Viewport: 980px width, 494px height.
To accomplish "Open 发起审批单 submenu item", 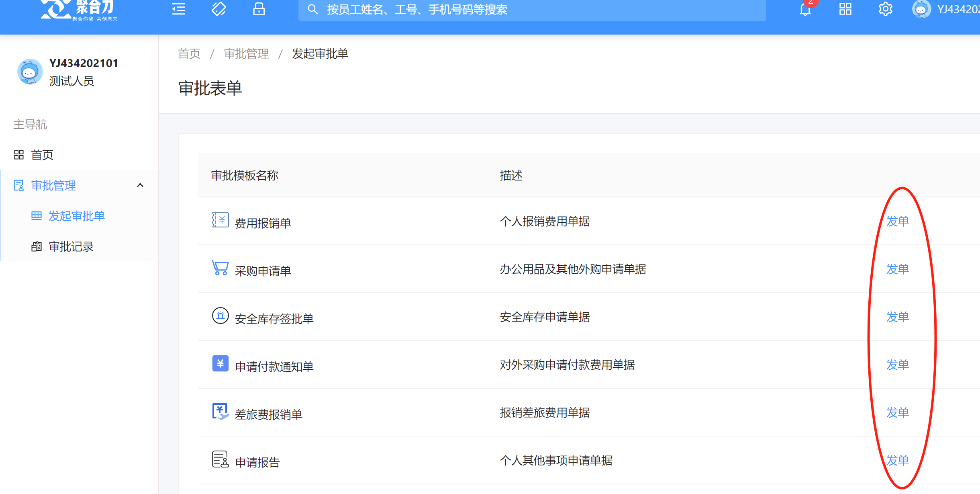I will coord(77,216).
